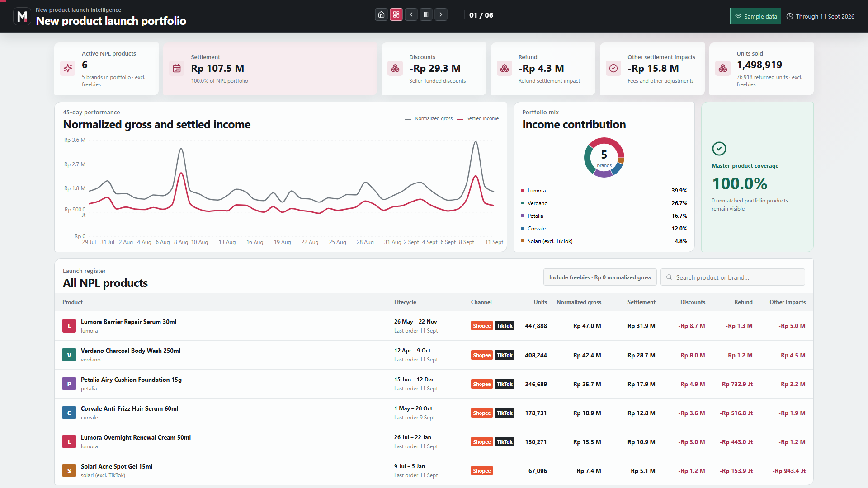Sort by Normalized gross column header
This screenshot has width=868, height=488.
tap(579, 302)
